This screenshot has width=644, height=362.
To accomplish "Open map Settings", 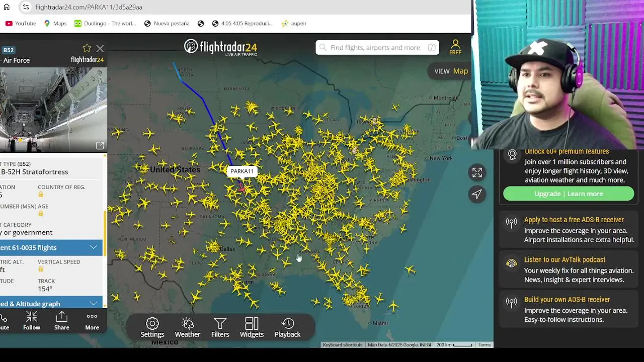I will (x=152, y=327).
